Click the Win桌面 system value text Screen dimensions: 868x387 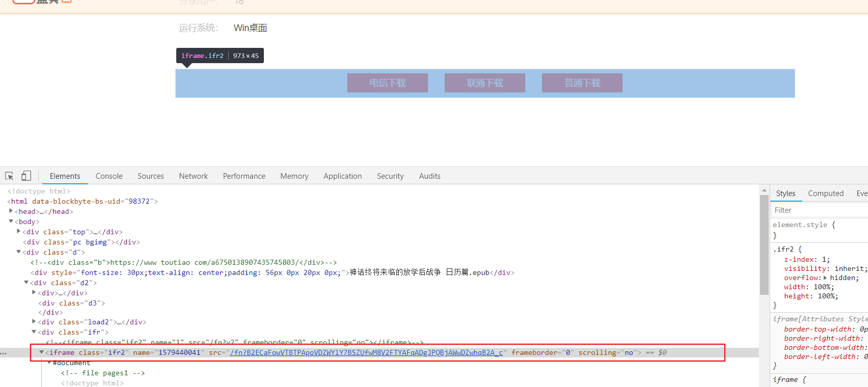[x=250, y=28]
